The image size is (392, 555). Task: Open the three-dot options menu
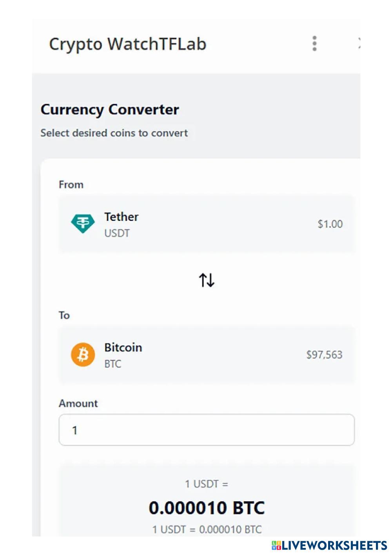314,44
